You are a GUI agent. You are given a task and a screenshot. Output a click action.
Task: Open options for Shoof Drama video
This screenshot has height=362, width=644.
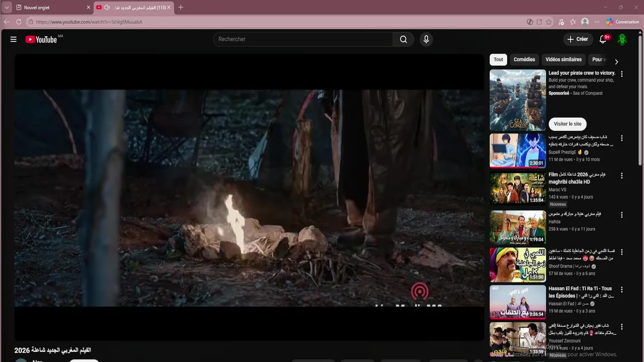622,251
